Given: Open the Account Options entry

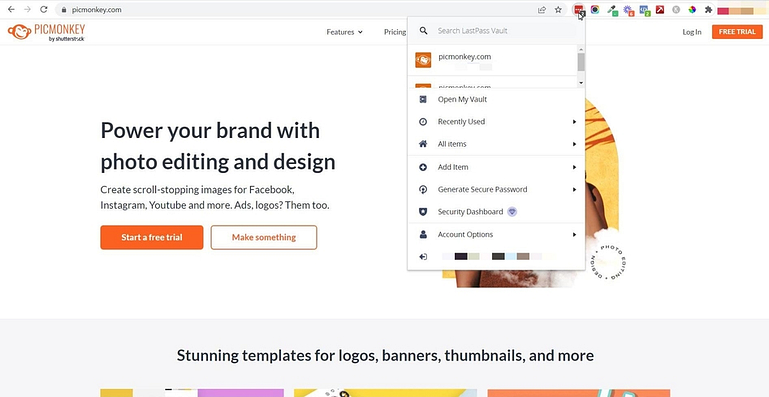Looking at the screenshot, I should point(496,235).
